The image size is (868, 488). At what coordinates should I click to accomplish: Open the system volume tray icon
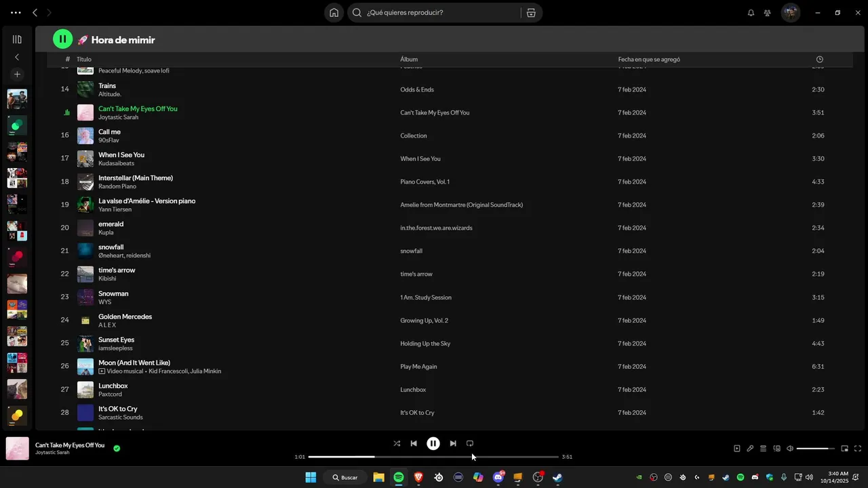[x=809, y=477]
